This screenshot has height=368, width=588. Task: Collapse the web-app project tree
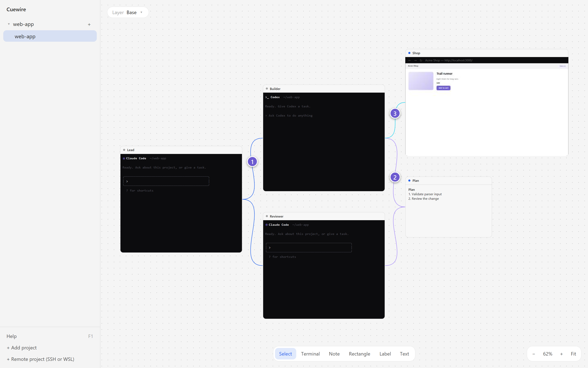click(9, 24)
